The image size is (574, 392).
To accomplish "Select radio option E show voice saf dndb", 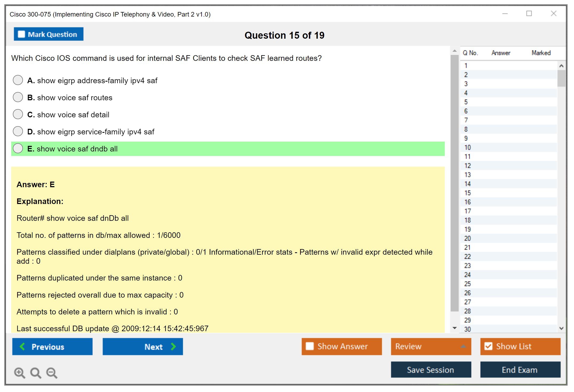I will coord(18,148).
